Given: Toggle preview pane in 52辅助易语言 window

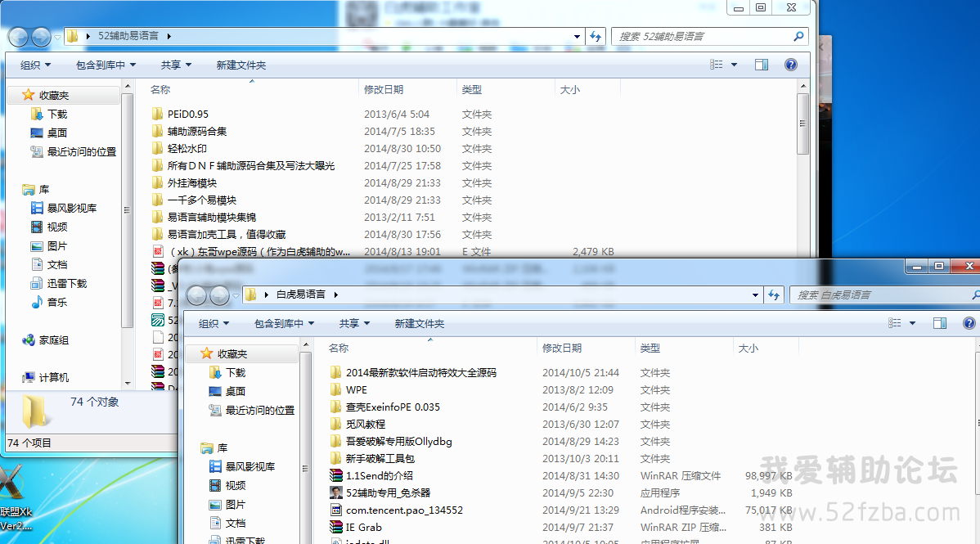Looking at the screenshot, I should click(x=762, y=65).
